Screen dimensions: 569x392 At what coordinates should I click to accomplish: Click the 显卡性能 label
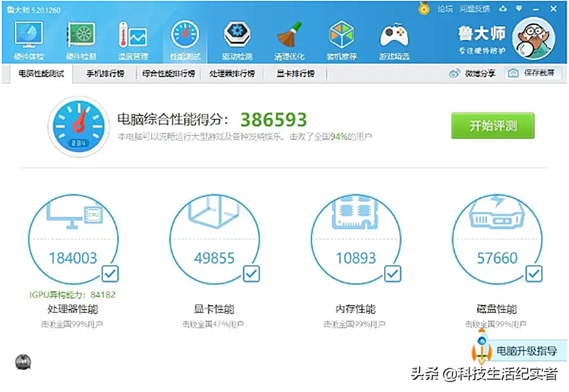(214, 309)
